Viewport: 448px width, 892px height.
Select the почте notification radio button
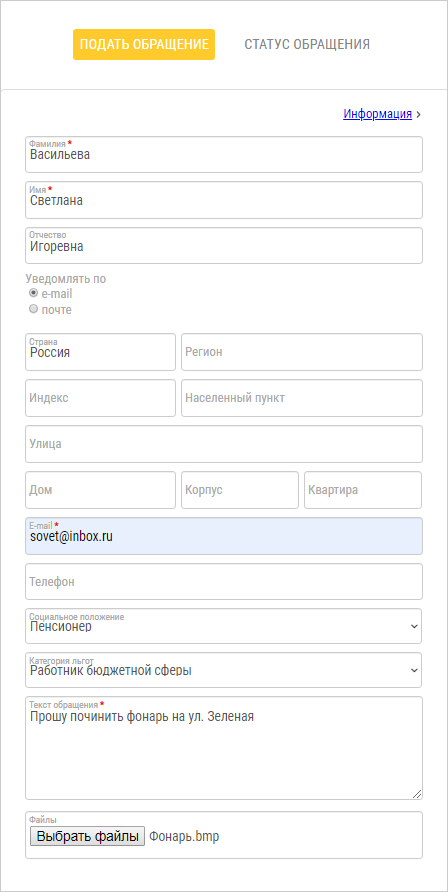click(x=34, y=309)
